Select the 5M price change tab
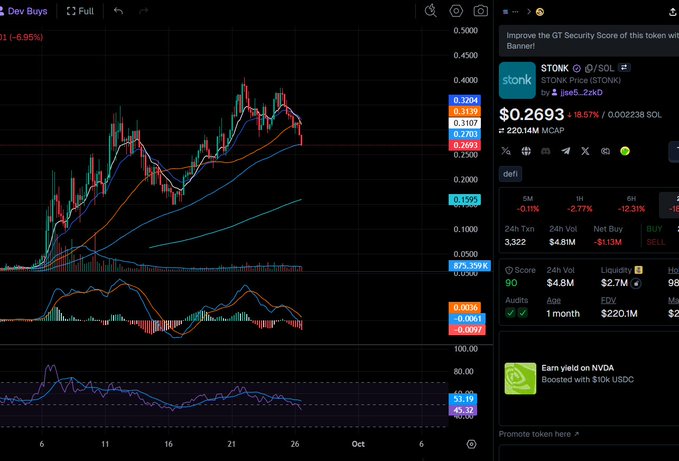The width and height of the screenshot is (679, 461). coord(527,204)
